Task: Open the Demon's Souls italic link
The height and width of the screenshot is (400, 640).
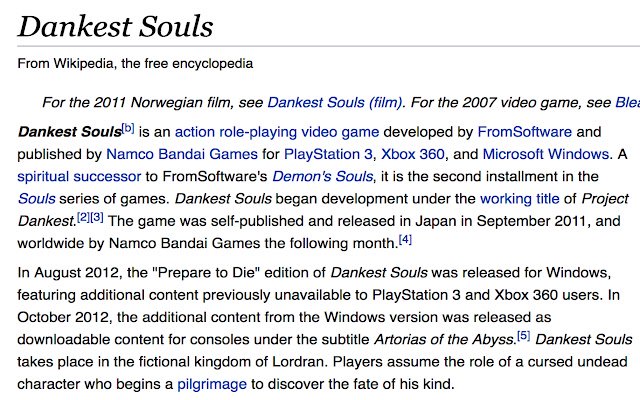Action: [x=322, y=176]
